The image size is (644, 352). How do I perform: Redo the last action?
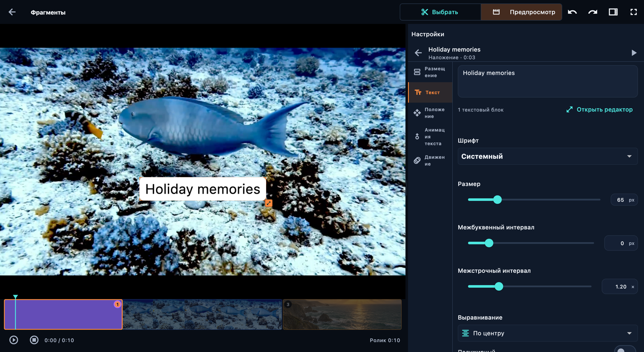coord(592,12)
